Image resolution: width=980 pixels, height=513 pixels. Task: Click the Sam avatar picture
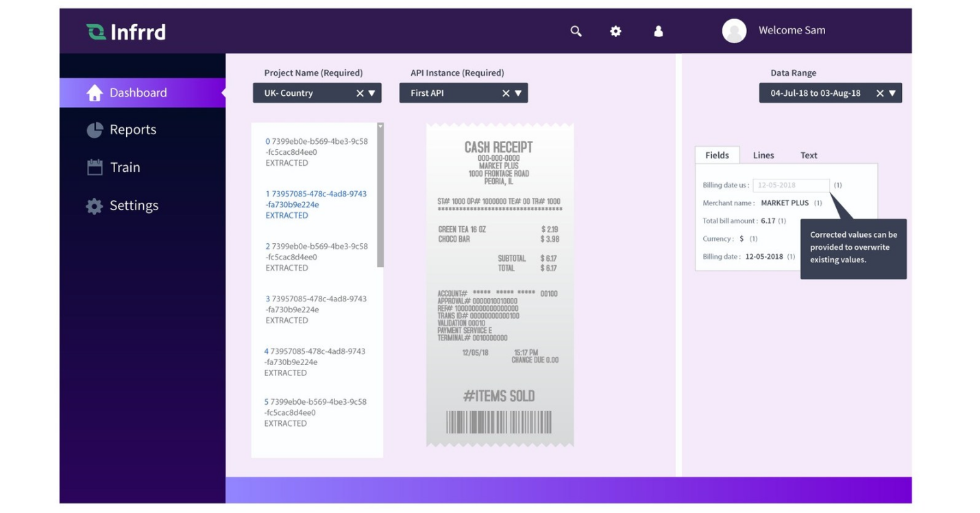[x=734, y=31]
